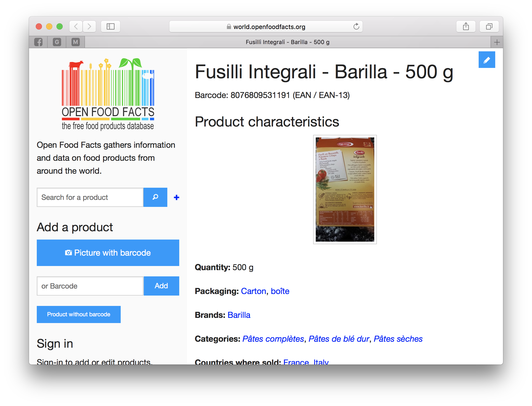The width and height of the screenshot is (532, 406).
Task: Click the pencil edit product icon
Action: pos(486,60)
